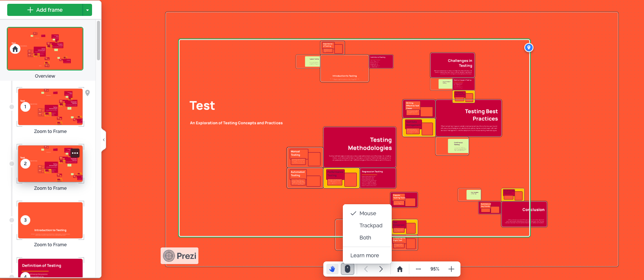
Task: Click the Zoom to Frame label under step 1
Action: (50, 131)
